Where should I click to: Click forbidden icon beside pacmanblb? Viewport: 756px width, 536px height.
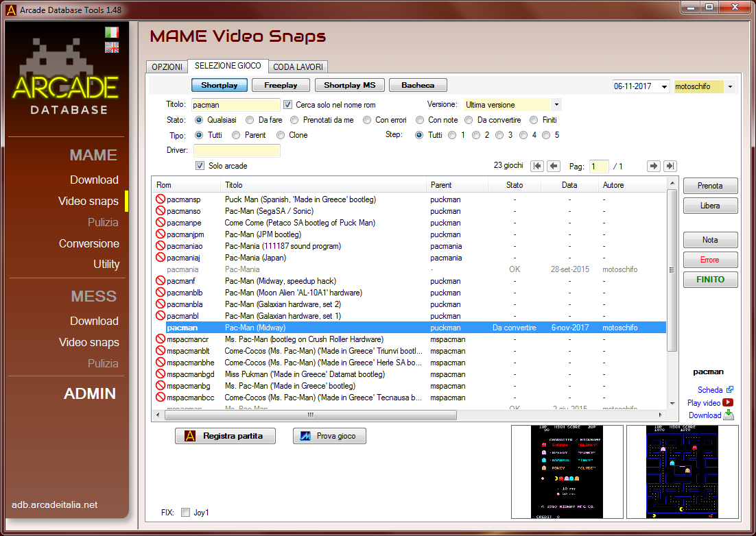(161, 292)
